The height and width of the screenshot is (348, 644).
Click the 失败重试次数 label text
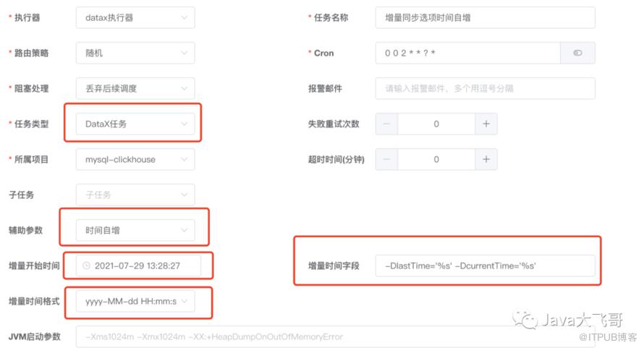click(x=334, y=124)
